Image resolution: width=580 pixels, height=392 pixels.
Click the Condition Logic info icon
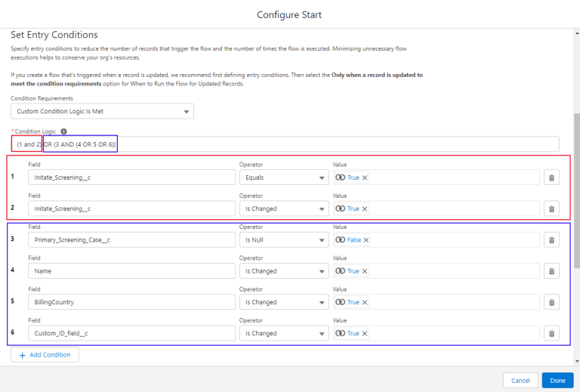(x=63, y=131)
